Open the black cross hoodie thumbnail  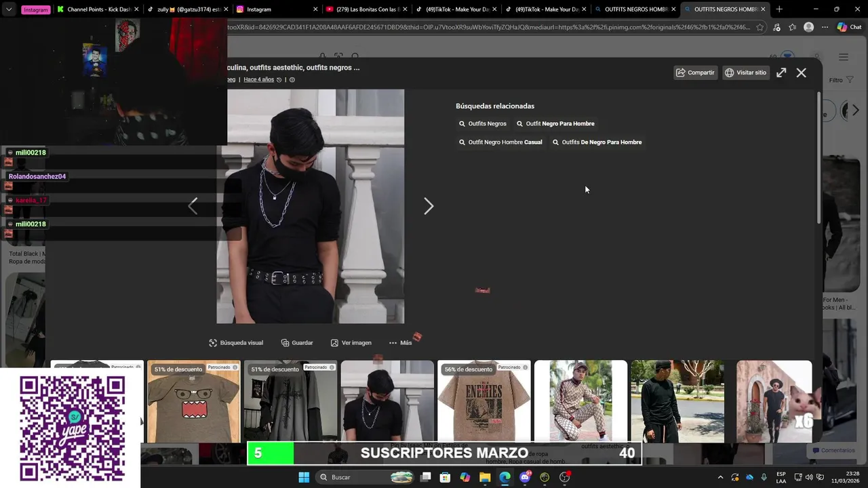coord(290,401)
